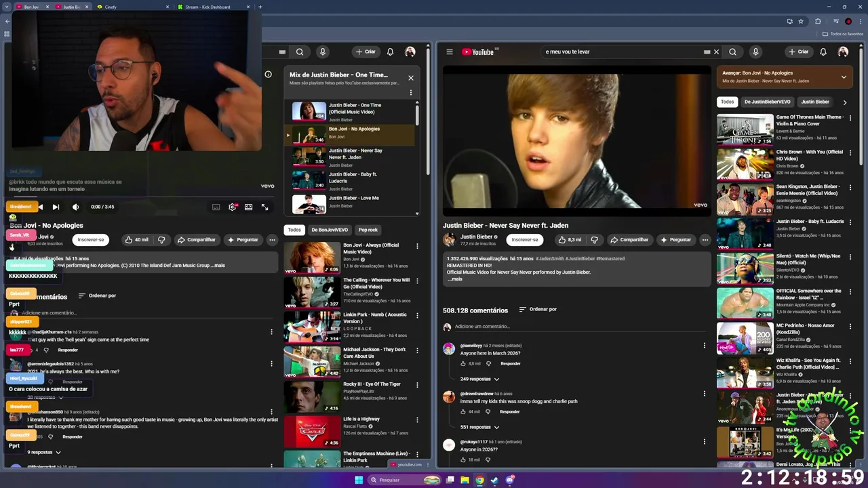868x488 pixels.
Task: Select the Justin Bieber filter chip
Action: pyautogui.click(x=815, y=102)
